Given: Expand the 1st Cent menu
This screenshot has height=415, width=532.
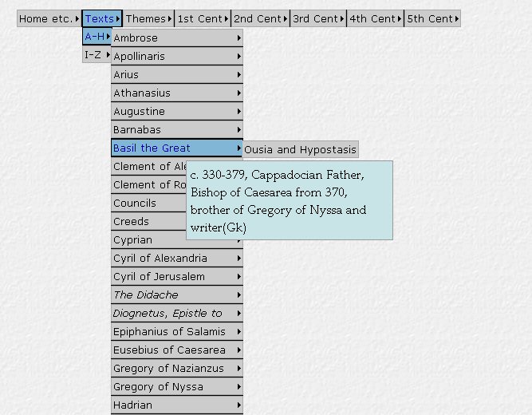Looking at the screenshot, I should (203, 18).
